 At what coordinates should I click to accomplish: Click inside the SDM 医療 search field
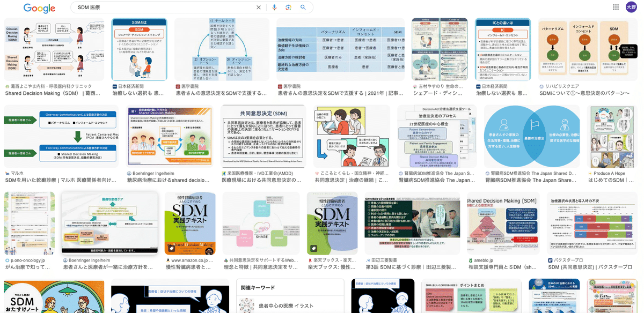pos(161,8)
